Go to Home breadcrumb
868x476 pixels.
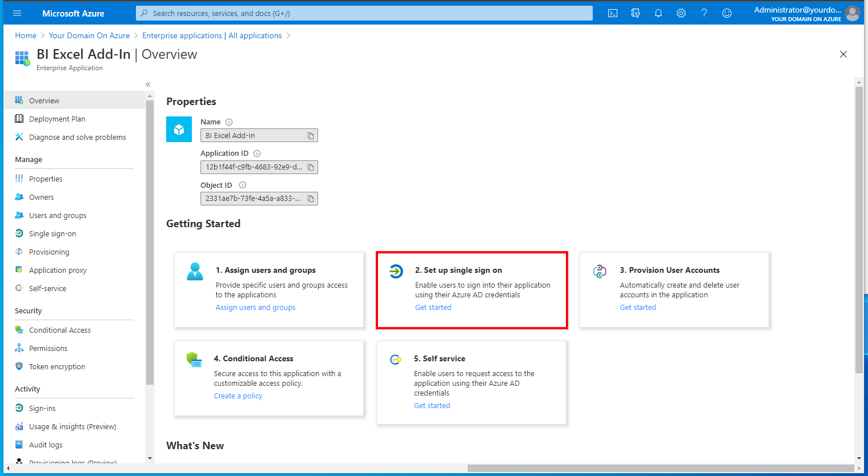[x=26, y=35]
